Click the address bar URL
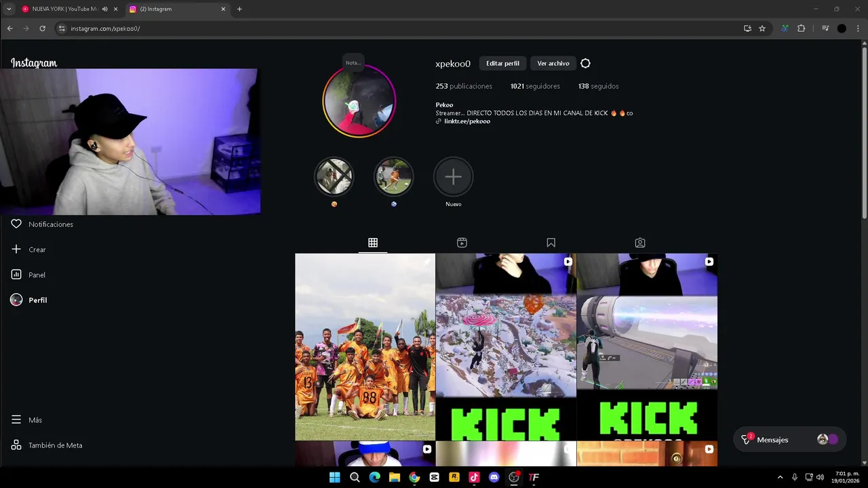The height and width of the screenshot is (488, 868). pos(105,28)
